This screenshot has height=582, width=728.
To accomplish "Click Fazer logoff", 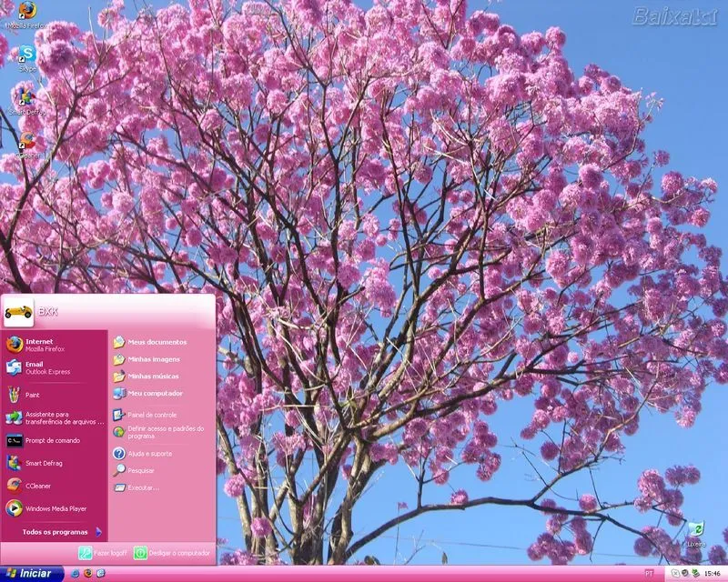I will [103, 552].
